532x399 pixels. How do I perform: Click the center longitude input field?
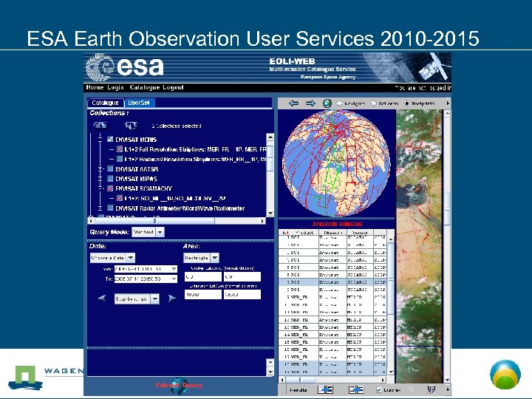(242, 277)
